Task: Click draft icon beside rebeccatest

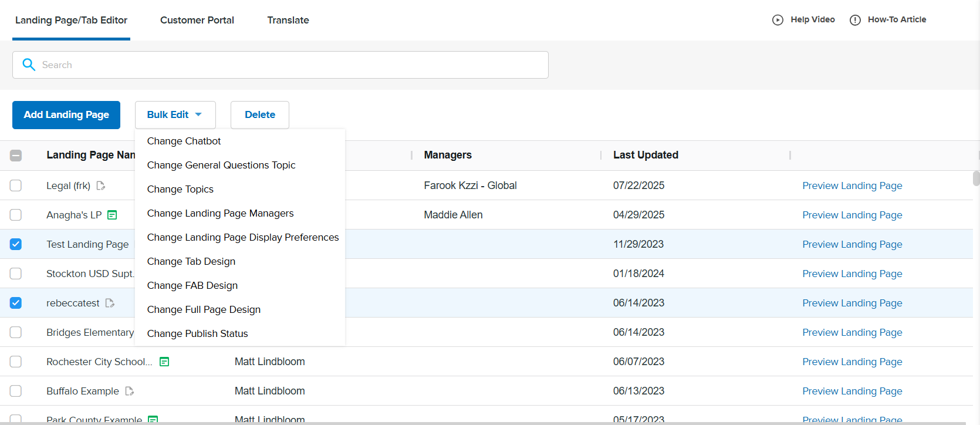Action: (110, 303)
